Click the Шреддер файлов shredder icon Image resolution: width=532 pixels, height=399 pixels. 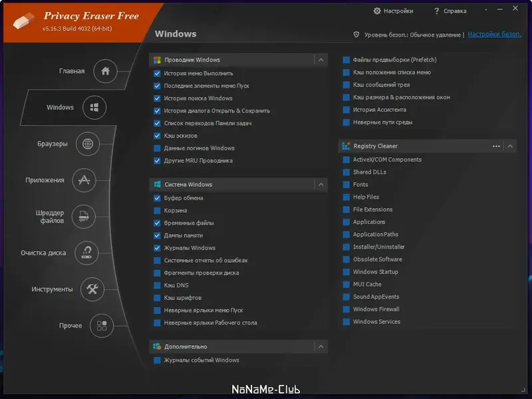(x=84, y=216)
